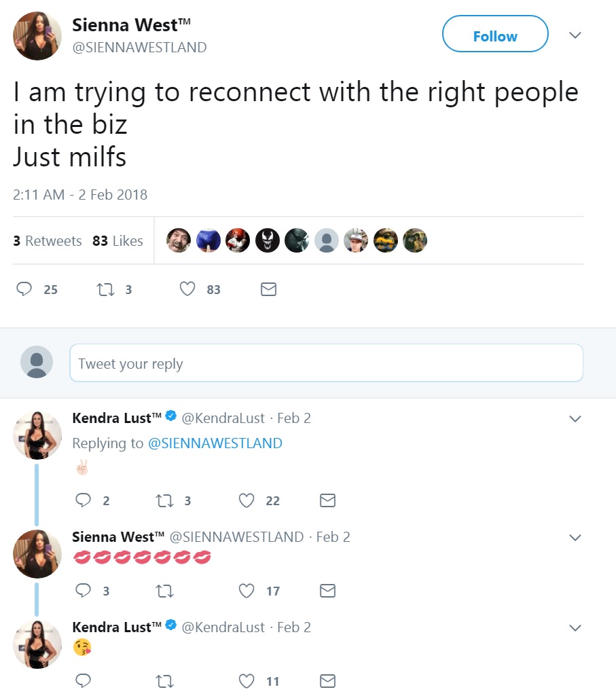The height and width of the screenshot is (696, 616).
Task: Open more options chevron on the lips emoji reply
Action: [575, 538]
